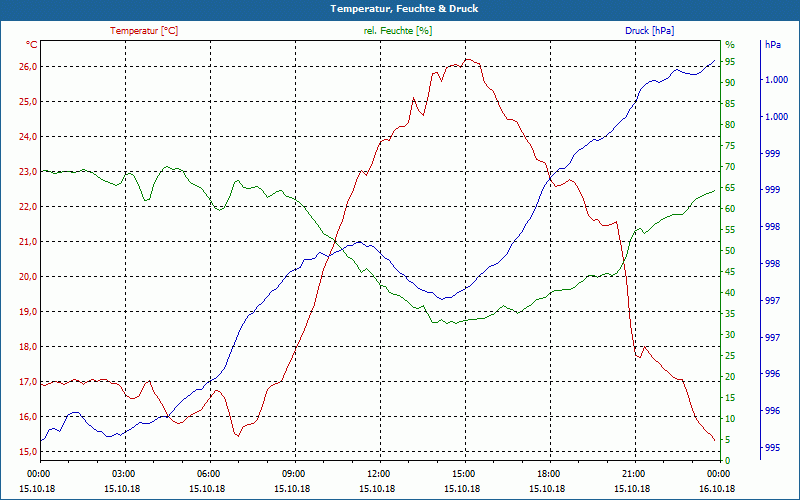Screen dimensions: 800x500
Task: Select the blue "Druck [hPa]" legend label
Action: click(x=649, y=31)
